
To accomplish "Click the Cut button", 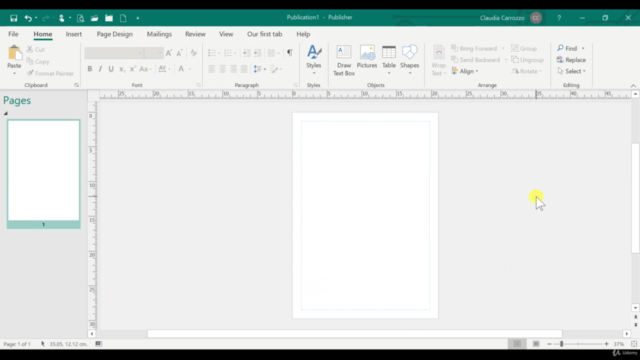I will pyautogui.click(x=36, y=49).
